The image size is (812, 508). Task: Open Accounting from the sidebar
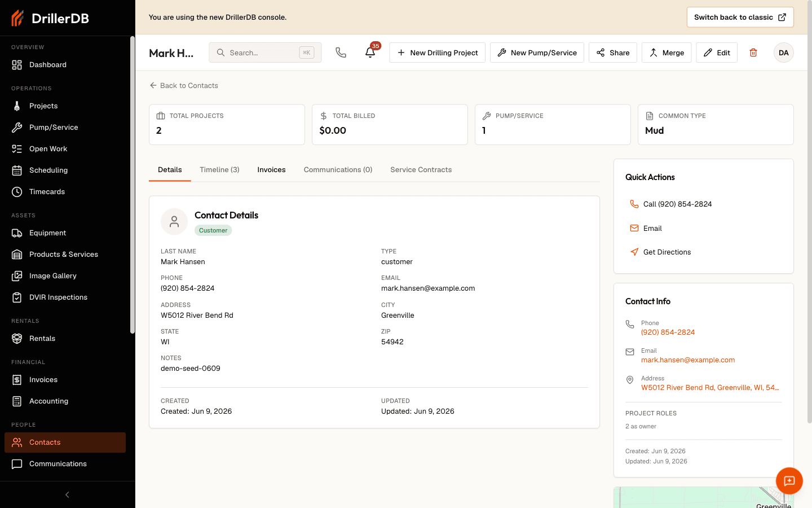pos(65,401)
